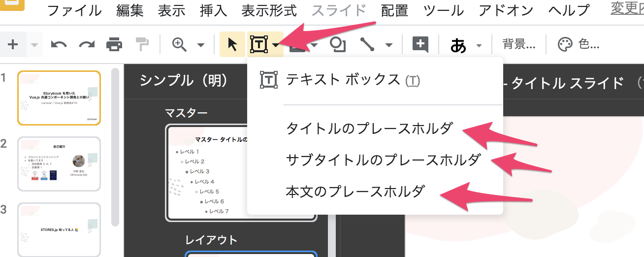This screenshot has width=644, height=257.
Task: Select the line tool icon
Action: (x=367, y=45)
